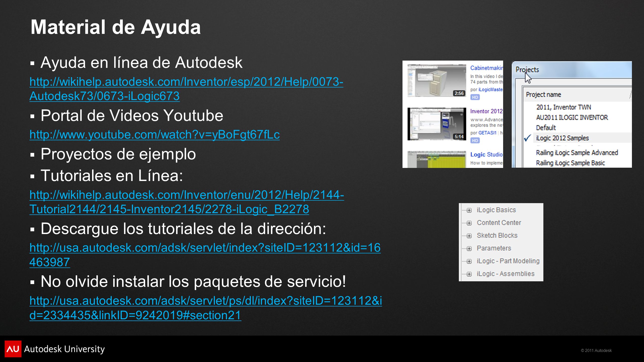Click HD badge under Cabinetmaking video
This screenshot has width=644, height=362.
point(475,97)
